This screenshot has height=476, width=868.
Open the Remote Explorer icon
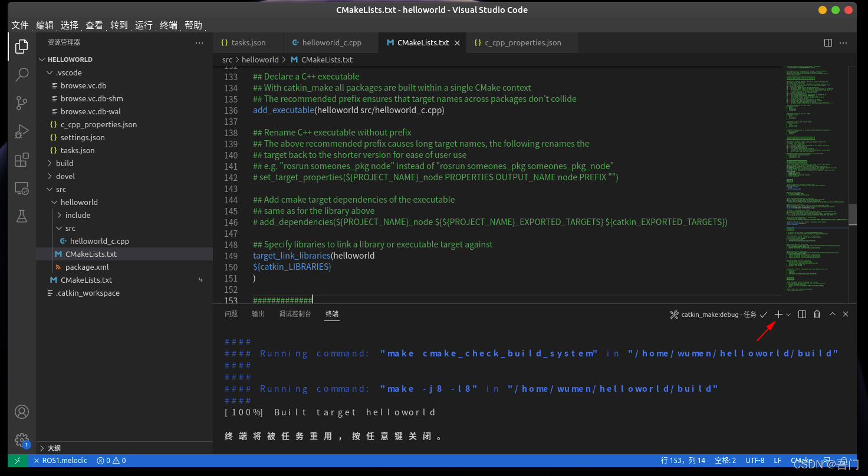click(x=21, y=188)
